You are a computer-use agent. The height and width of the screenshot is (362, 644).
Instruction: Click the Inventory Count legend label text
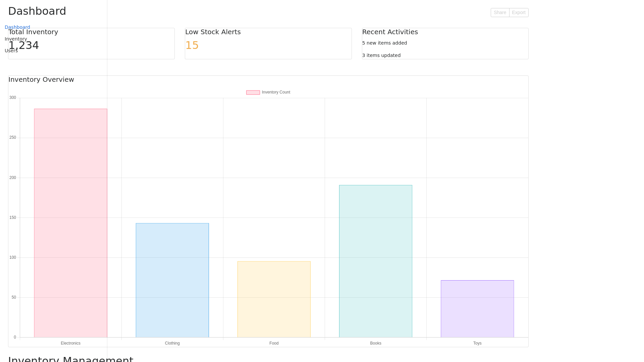point(276,92)
